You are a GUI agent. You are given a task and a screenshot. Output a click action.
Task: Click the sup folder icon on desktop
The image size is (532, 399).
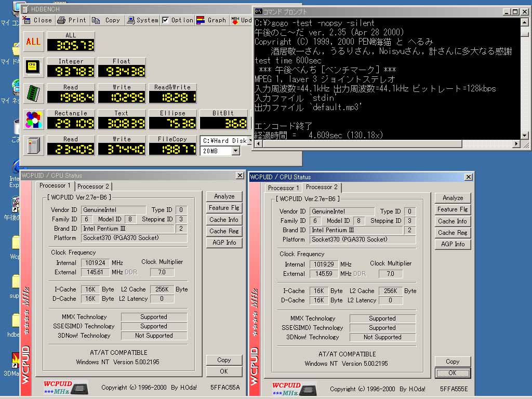[16, 282]
